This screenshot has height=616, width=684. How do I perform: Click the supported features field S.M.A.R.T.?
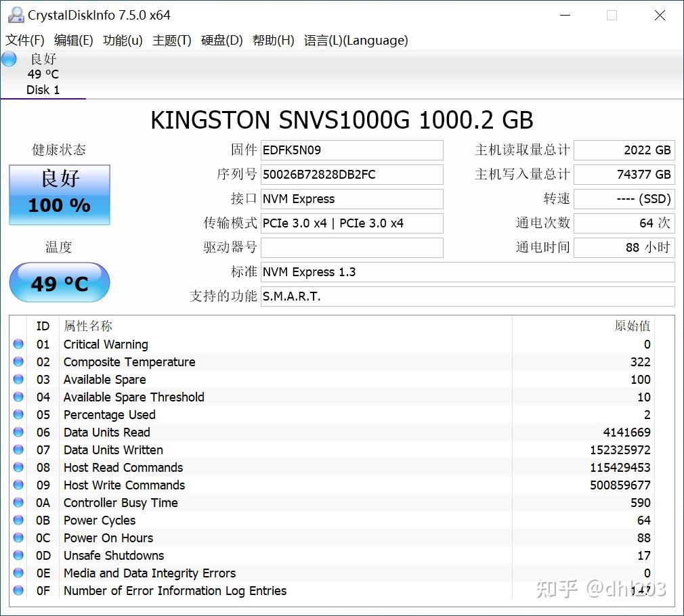(468, 296)
